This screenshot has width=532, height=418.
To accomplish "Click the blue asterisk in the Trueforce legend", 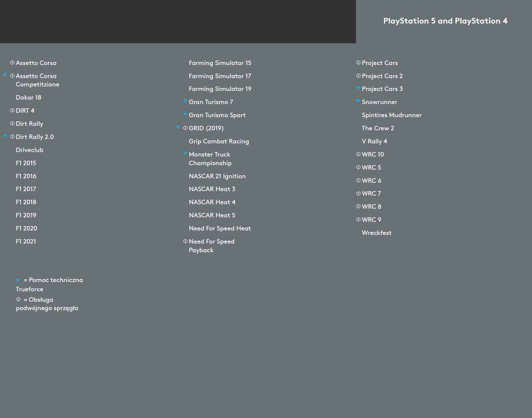I will tap(18, 280).
